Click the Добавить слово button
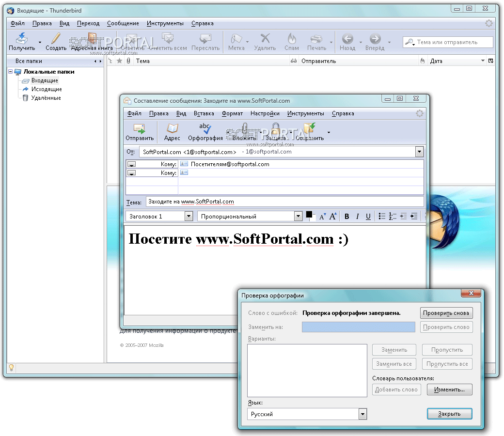 point(396,389)
